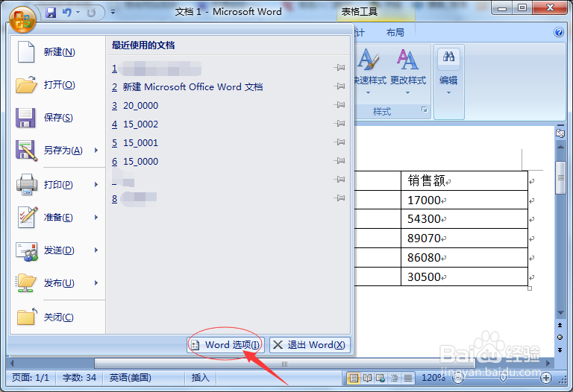
Task: Expand the 发送 submenu arrow
Action: (96, 250)
